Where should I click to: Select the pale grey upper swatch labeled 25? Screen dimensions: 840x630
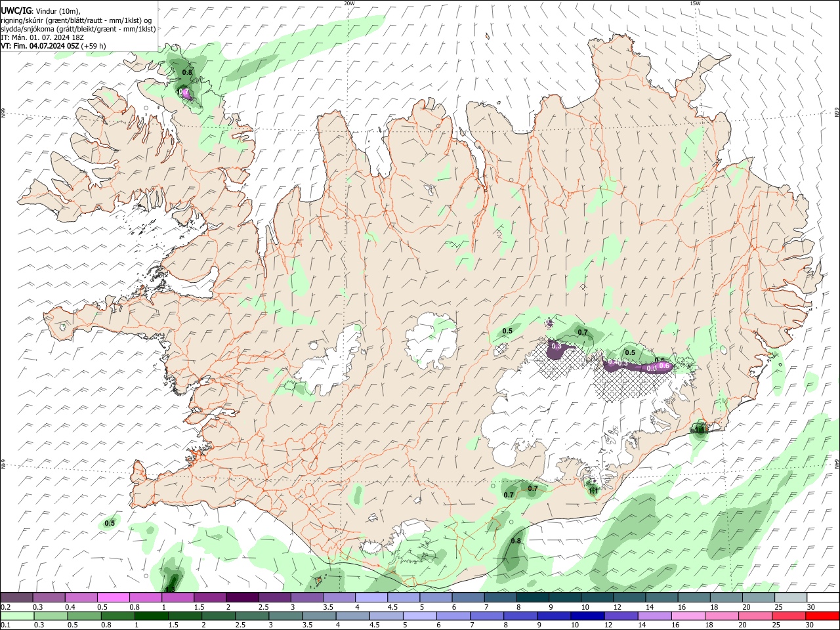coord(791,598)
